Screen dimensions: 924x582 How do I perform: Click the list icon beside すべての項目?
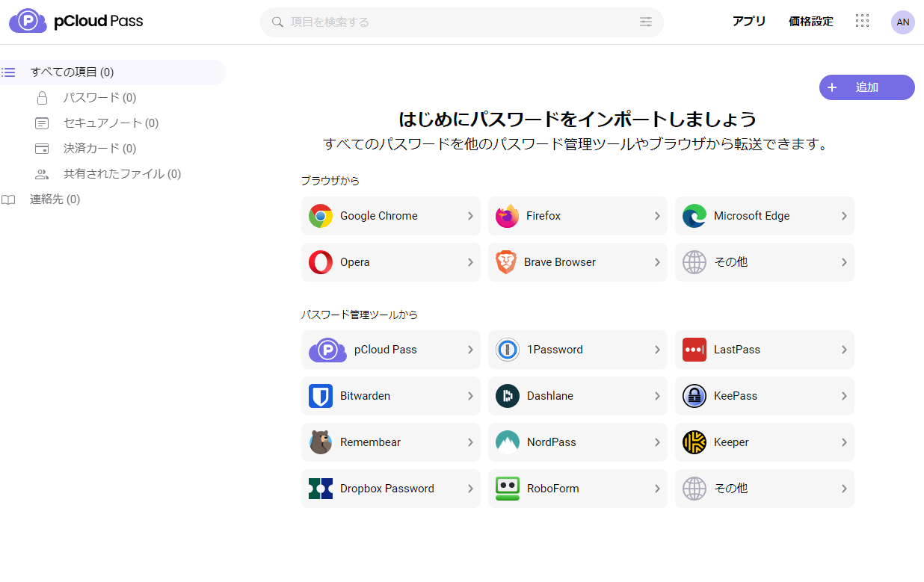8,72
